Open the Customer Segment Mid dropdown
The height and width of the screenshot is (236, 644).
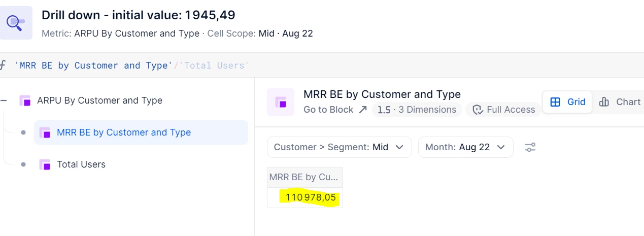coord(338,147)
